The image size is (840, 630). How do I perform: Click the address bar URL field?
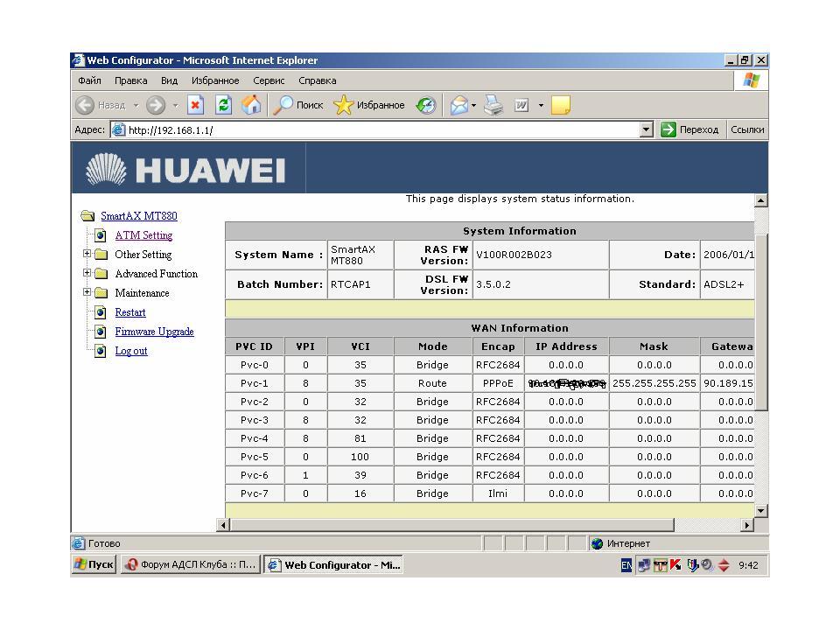pos(375,129)
